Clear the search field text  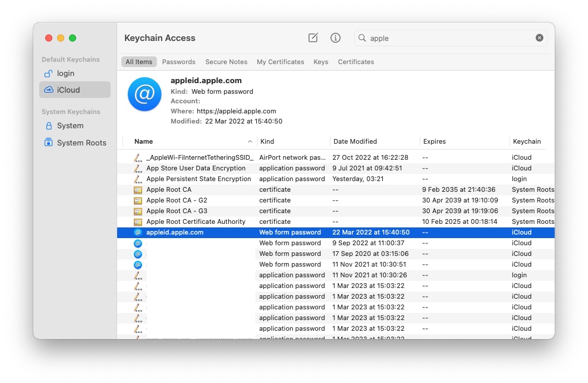(539, 38)
